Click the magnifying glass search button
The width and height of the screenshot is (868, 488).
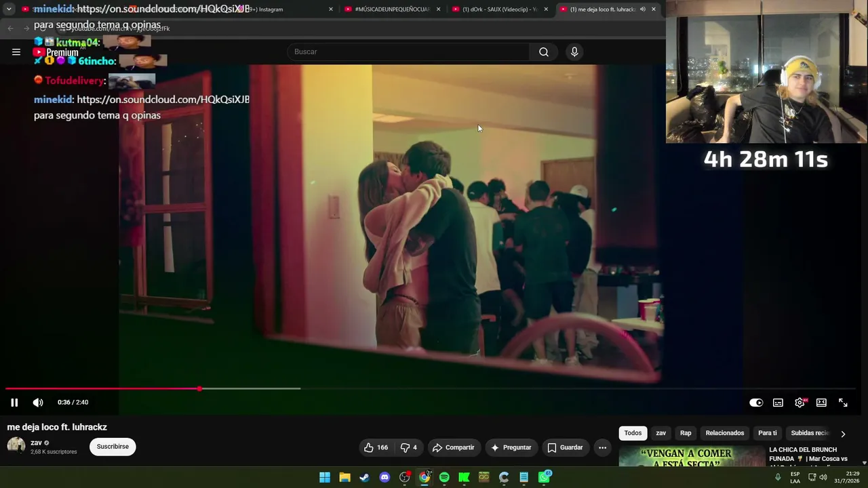click(544, 52)
